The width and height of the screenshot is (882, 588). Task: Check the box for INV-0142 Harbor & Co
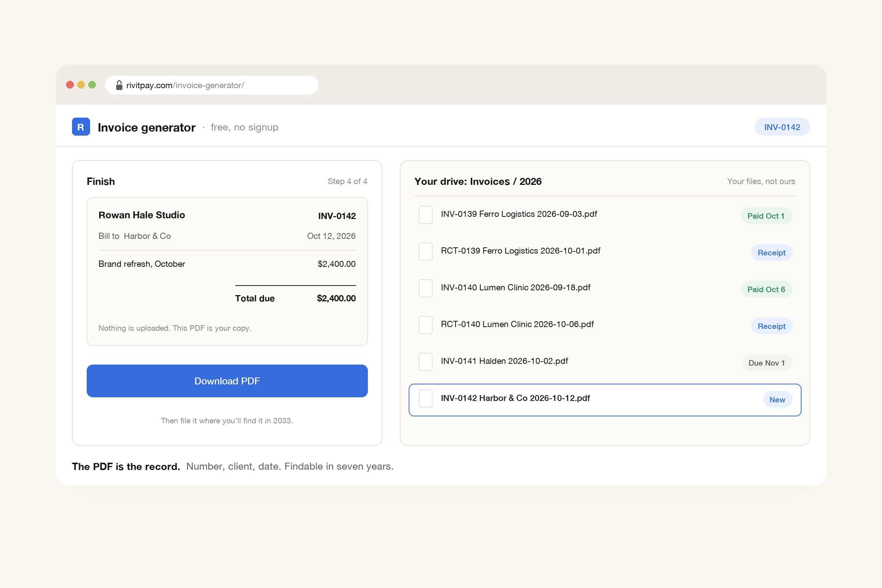point(426,398)
